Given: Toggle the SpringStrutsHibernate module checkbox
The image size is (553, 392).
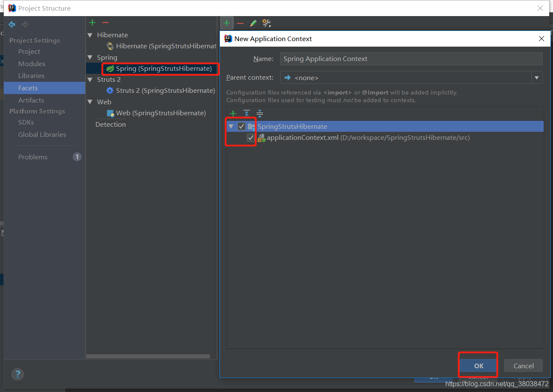Looking at the screenshot, I should pos(242,126).
